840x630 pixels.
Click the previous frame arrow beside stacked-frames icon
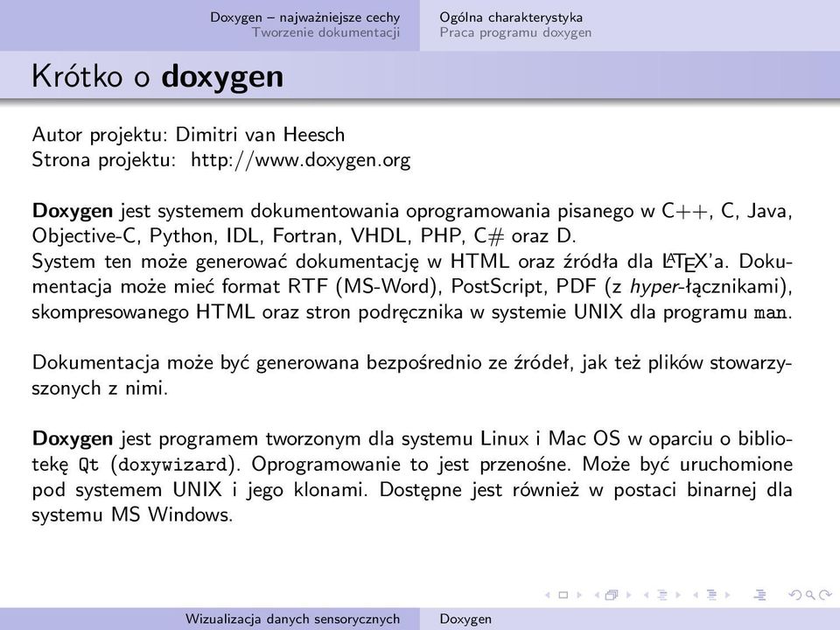pos(597,595)
